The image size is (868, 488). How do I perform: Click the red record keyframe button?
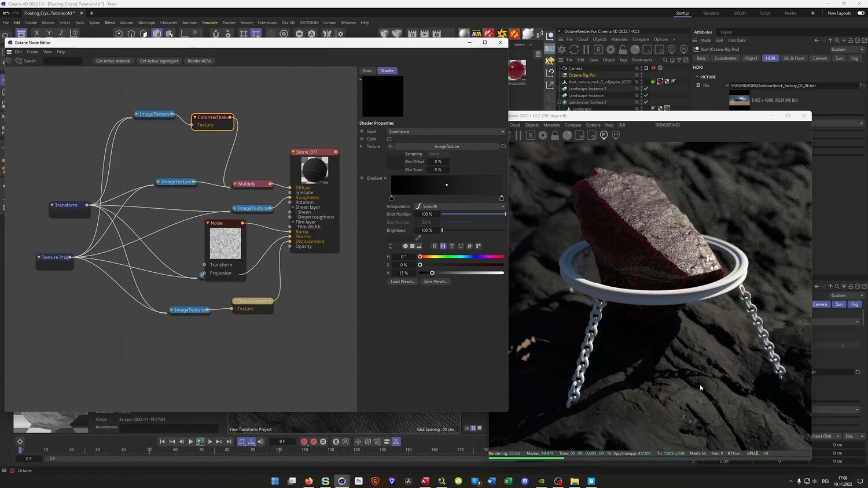pyautogui.click(x=304, y=442)
